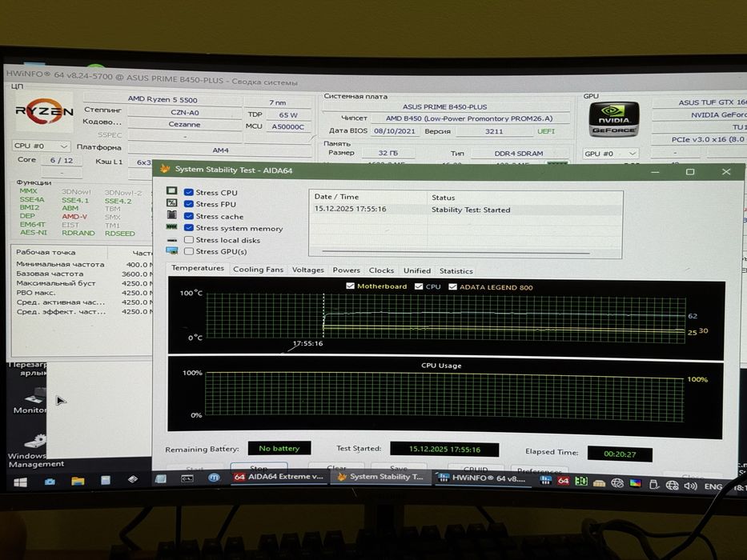Click the Status column header
This screenshot has width=747, height=560.
pyautogui.click(x=524, y=197)
